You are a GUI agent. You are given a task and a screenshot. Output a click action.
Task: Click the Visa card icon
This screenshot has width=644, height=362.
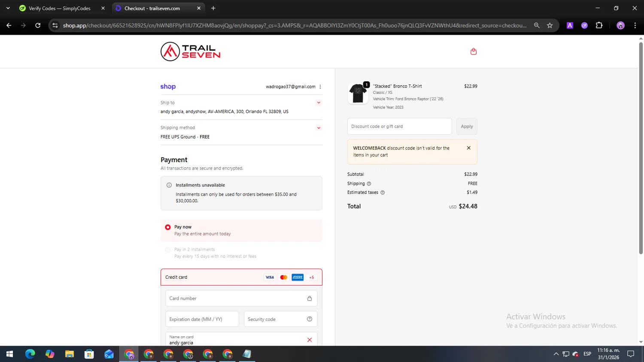pyautogui.click(x=270, y=278)
